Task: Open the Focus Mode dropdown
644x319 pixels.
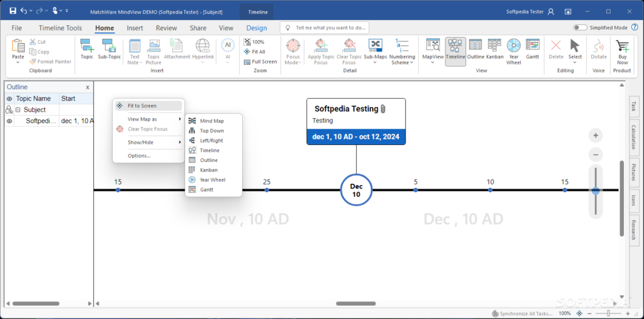Action: pos(301,63)
